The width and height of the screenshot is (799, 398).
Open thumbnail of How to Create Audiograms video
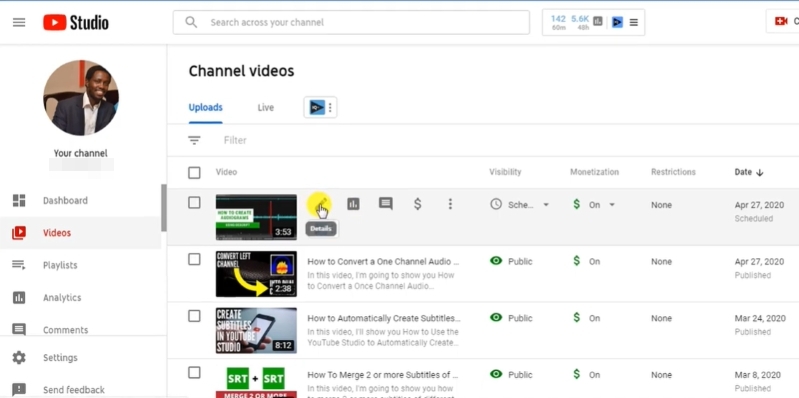256,217
